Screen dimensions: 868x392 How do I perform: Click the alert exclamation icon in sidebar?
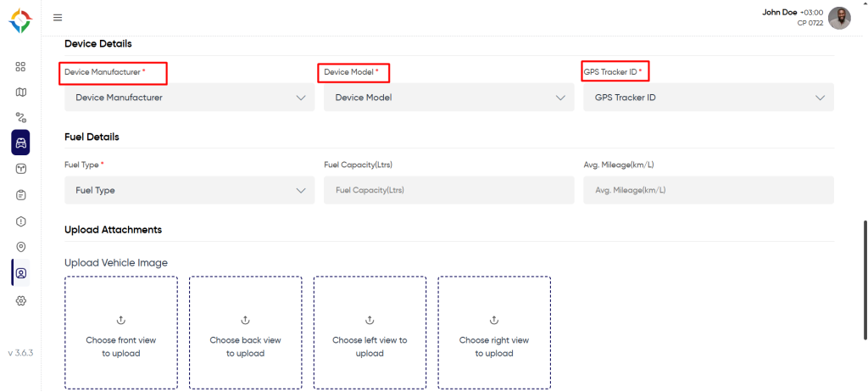(x=20, y=221)
